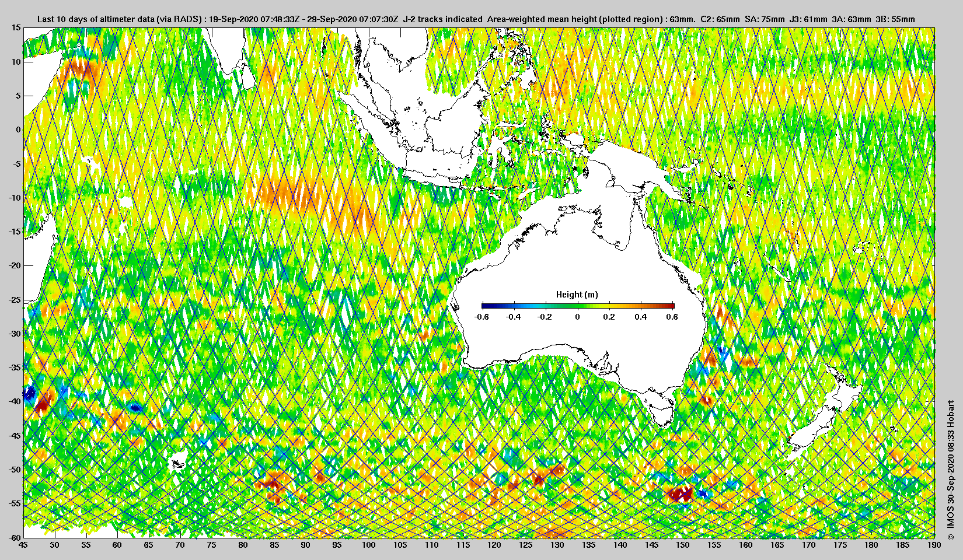Click the latitude axis label -60
Image resolution: width=963 pixels, height=560 pixels.
[15, 537]
